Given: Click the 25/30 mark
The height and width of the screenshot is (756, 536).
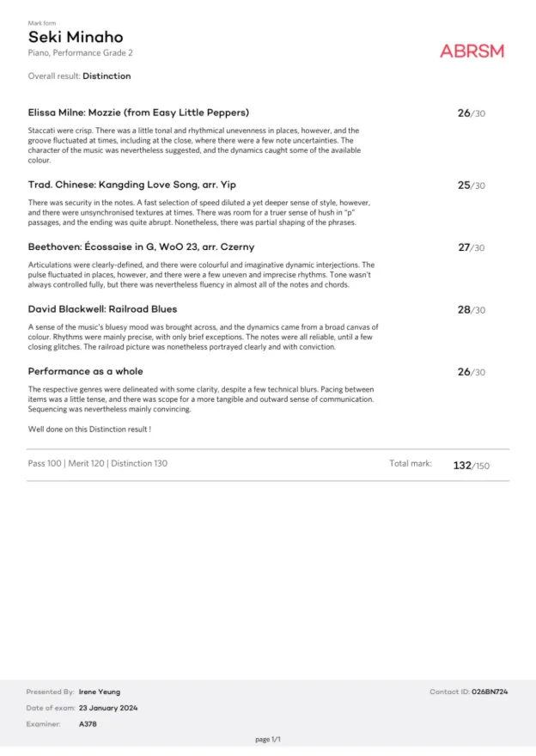Looking at the screenshot, I should [x=471, y=186].
